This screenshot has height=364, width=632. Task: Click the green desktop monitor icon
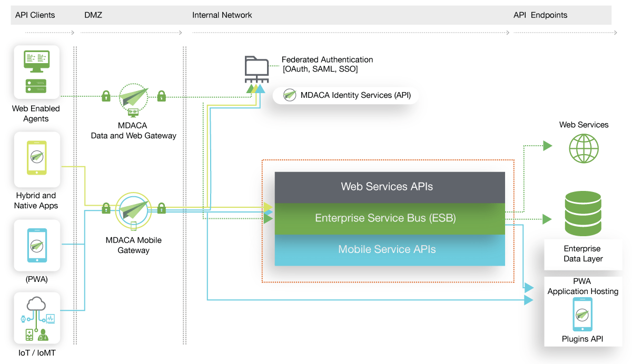[x=37, y=62]
